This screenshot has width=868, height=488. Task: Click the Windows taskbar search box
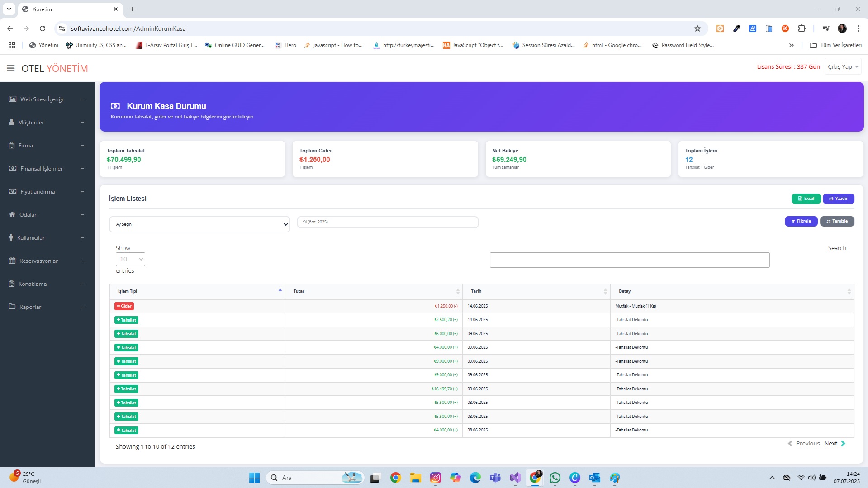(x=315, y=478)
